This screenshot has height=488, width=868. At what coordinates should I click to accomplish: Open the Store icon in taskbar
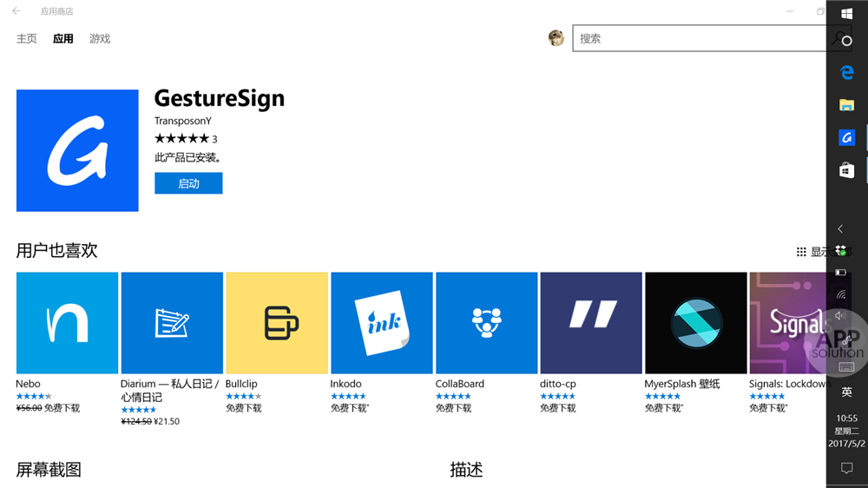(846, 169)
